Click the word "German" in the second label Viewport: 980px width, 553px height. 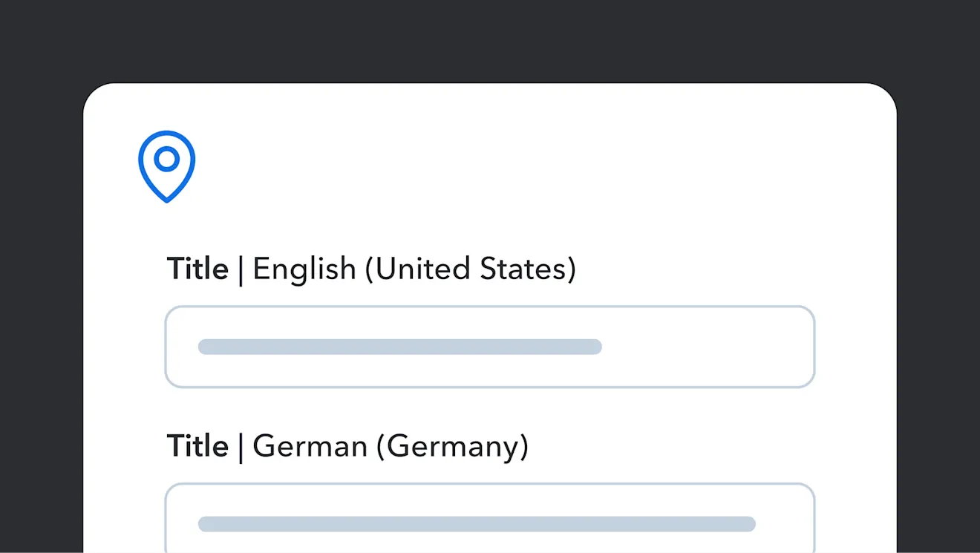(x=310, y=446)
